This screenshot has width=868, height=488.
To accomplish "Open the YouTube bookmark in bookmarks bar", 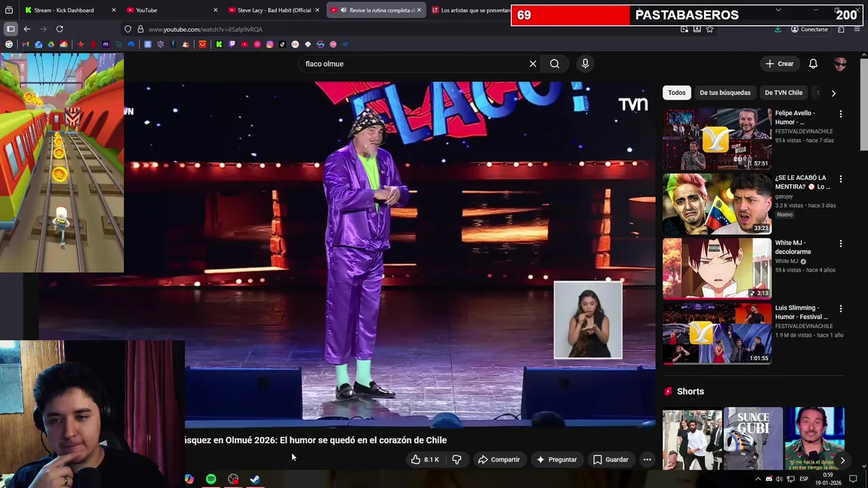I will click(245, 44).
